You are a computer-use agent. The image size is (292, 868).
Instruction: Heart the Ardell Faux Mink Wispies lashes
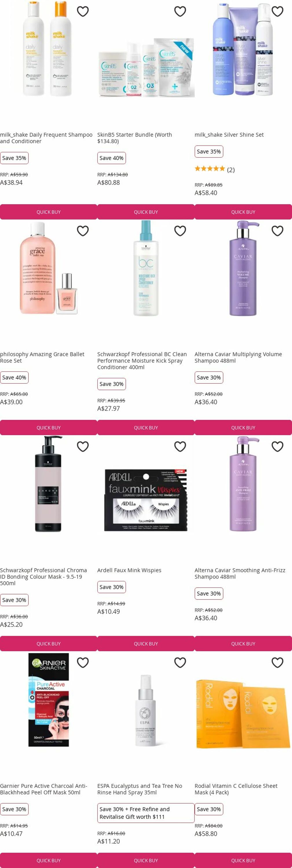180,446
